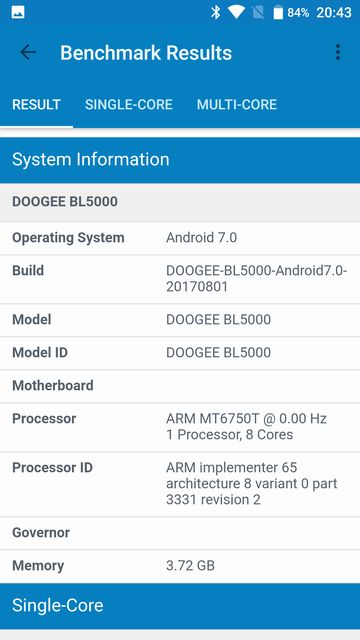The height and width of the screenshot is (640, 360).
Task: Select the Memory 3.72 GB row
Action: pyautogui.click(x=180, y=566)
